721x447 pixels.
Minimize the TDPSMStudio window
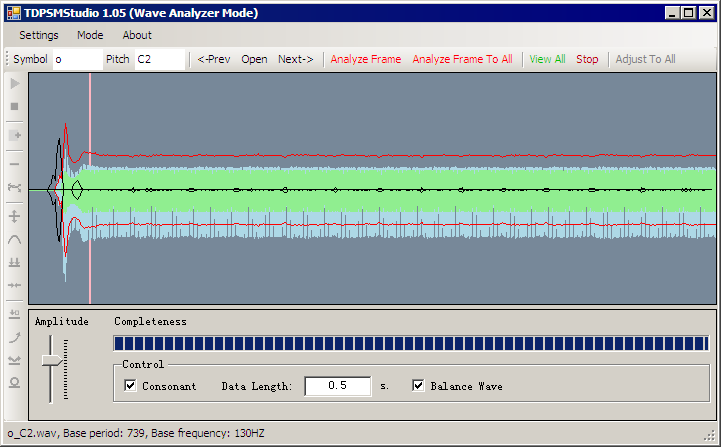click(672, 13)
